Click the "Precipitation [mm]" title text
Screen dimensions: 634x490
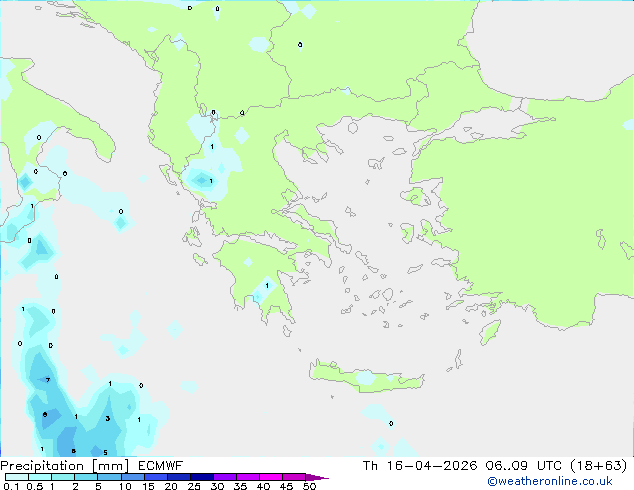click(x=64, y=466)
